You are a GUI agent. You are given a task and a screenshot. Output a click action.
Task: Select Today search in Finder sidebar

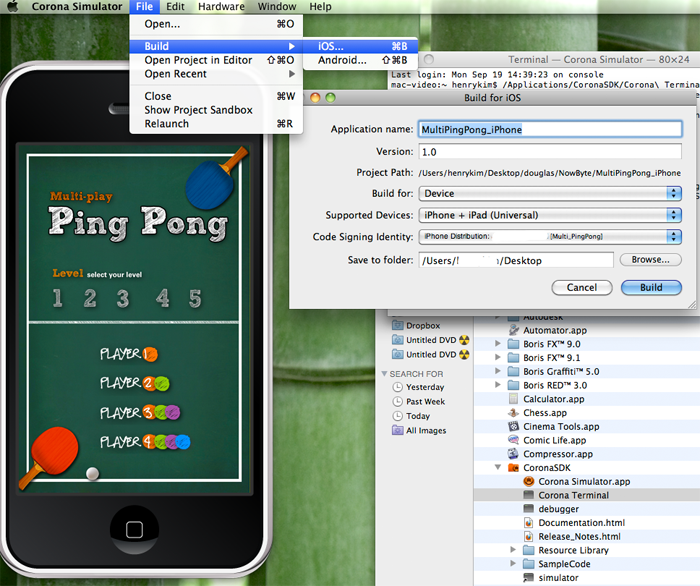418,416
